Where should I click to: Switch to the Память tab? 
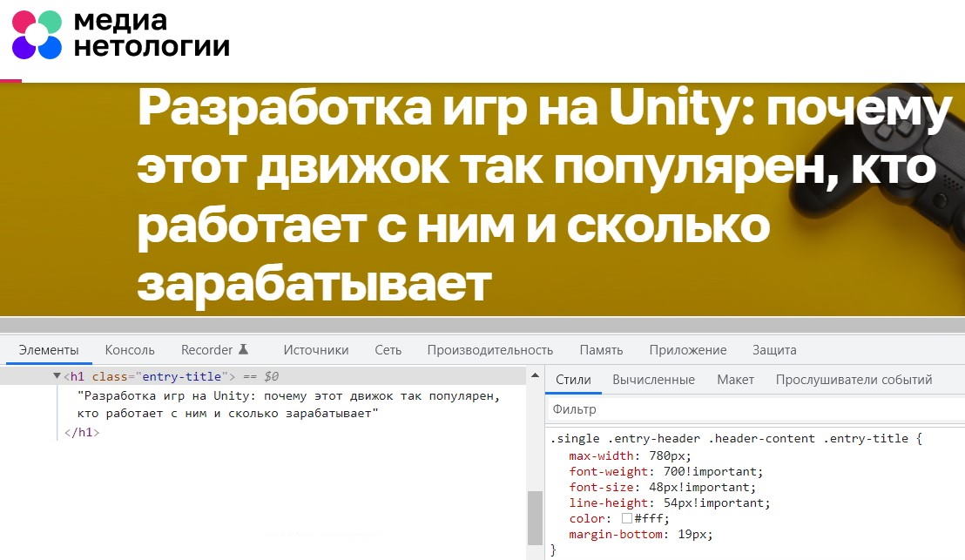600,349
